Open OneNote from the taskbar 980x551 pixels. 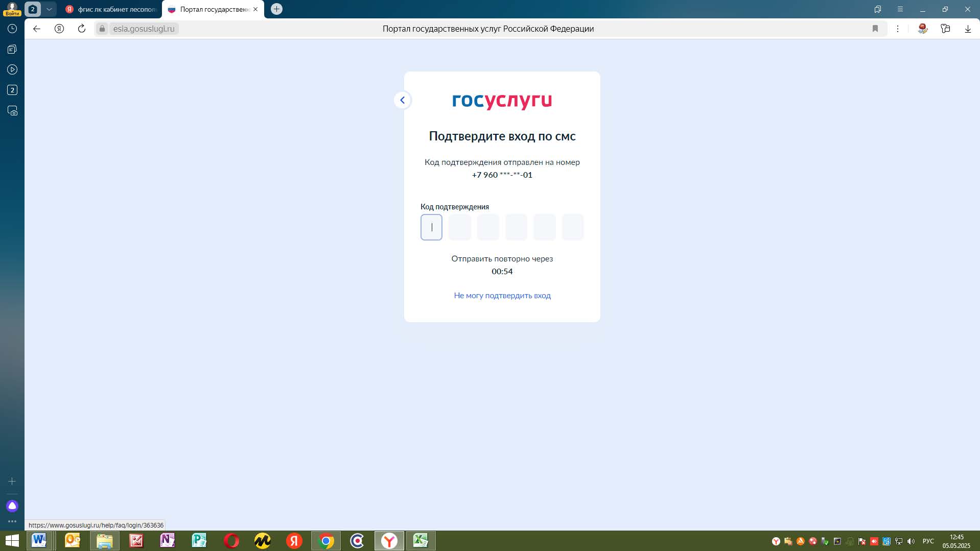167,541
